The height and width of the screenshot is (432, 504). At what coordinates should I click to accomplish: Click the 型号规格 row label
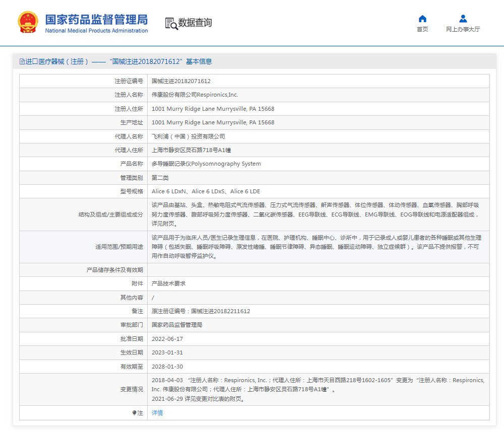coord(132,191)
